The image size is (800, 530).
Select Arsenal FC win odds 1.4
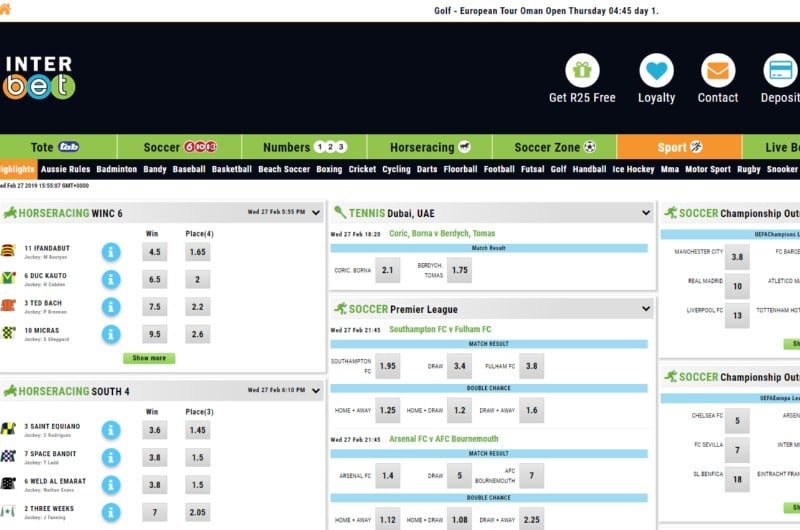[388, 476]
